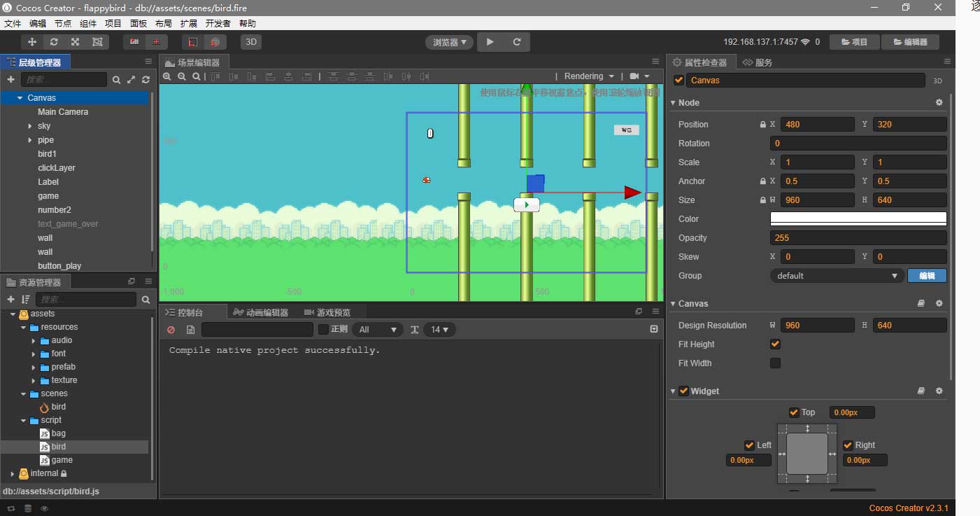Click the preview play button
The height and width of the screenshot is (516, 980).
490,42
